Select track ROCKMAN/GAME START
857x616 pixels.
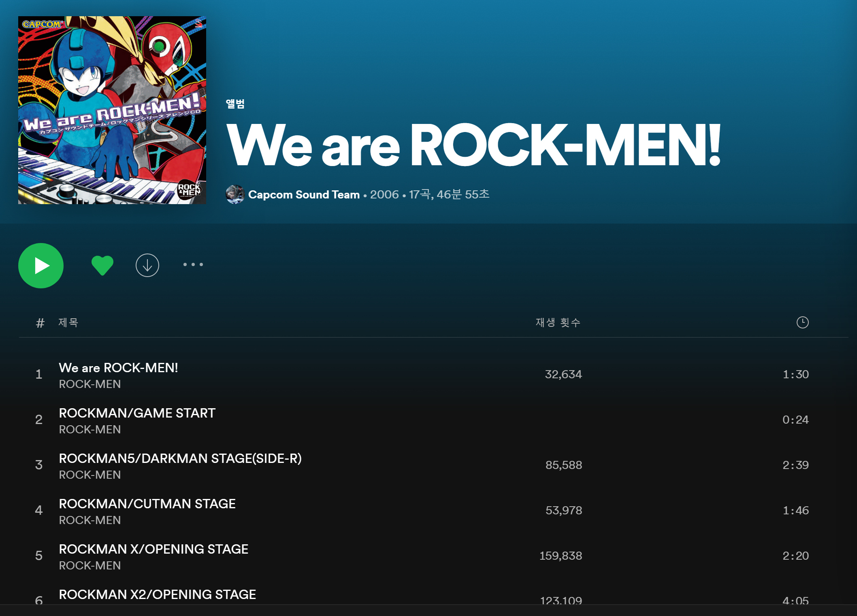(x=137, y=413)
